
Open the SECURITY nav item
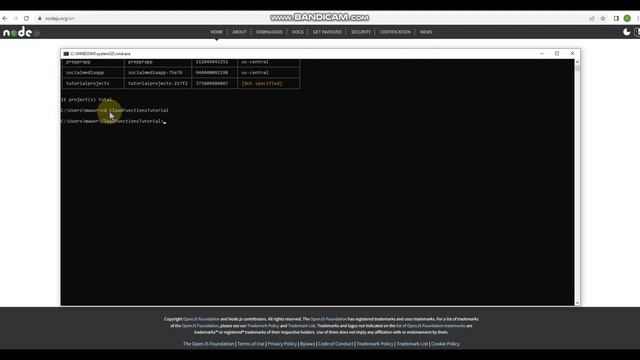point(361,32)
